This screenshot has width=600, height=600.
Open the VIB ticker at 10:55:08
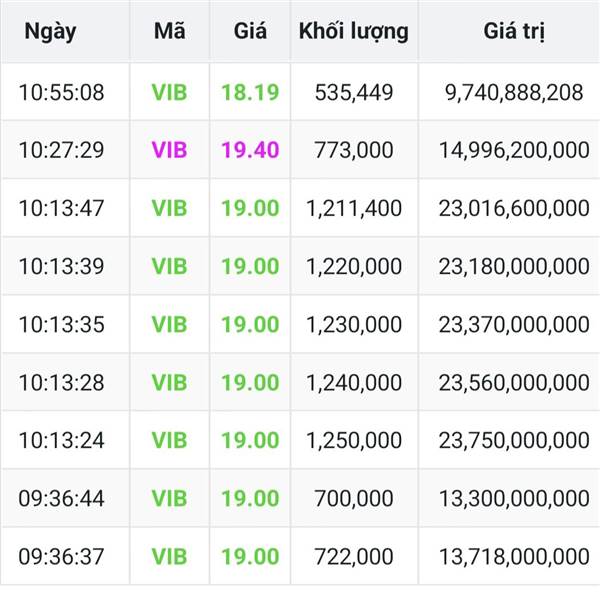tap(169, 93)
